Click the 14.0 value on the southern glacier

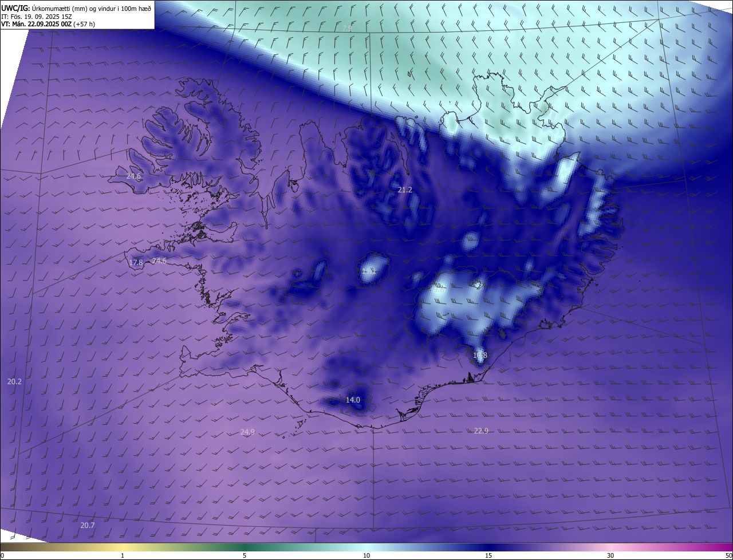pos(353,400)
